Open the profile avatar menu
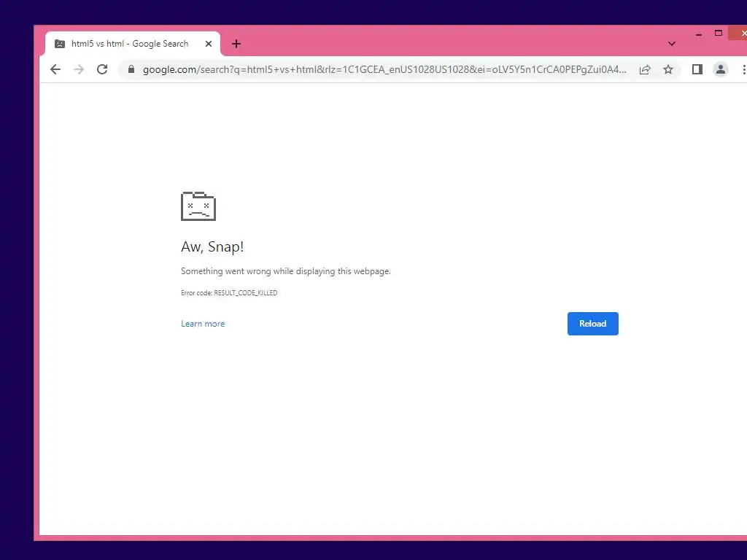The width and height of the screenshot is (747, 560). 720,69
